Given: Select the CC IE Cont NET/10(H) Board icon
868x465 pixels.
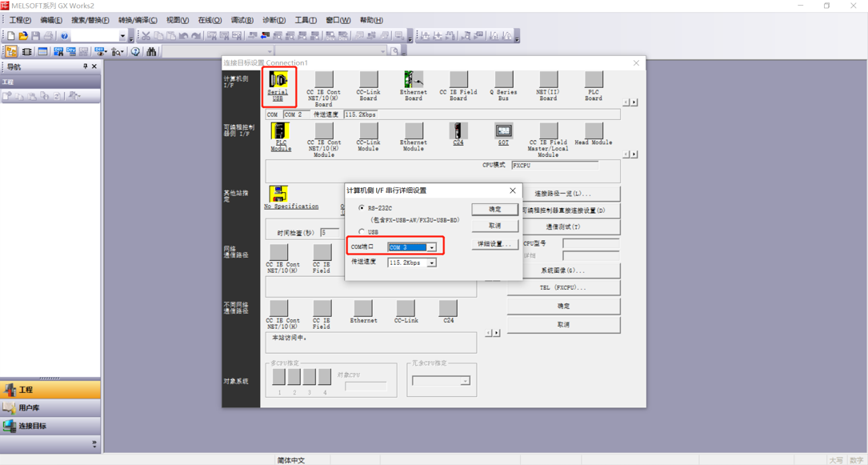Looking at the screenshot, I should (x=324, y=79).
